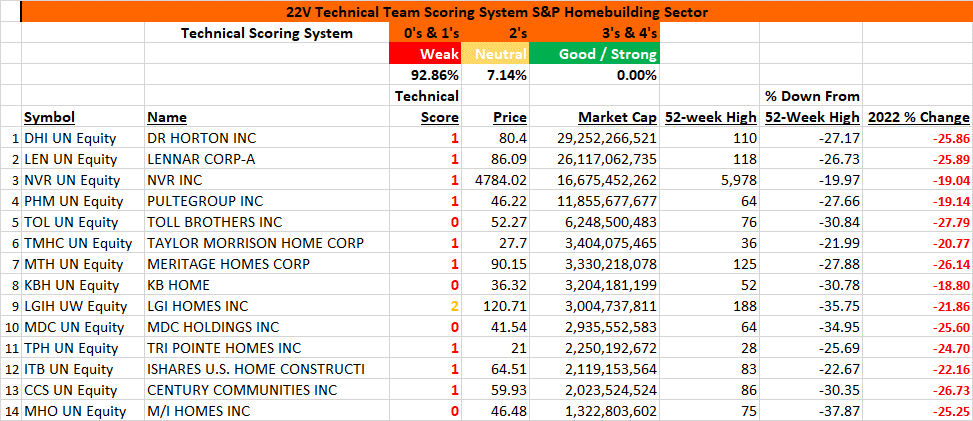Select the -27.79 2022 change cell
Viewport: 973px width, 421px height.
(918, 222)
